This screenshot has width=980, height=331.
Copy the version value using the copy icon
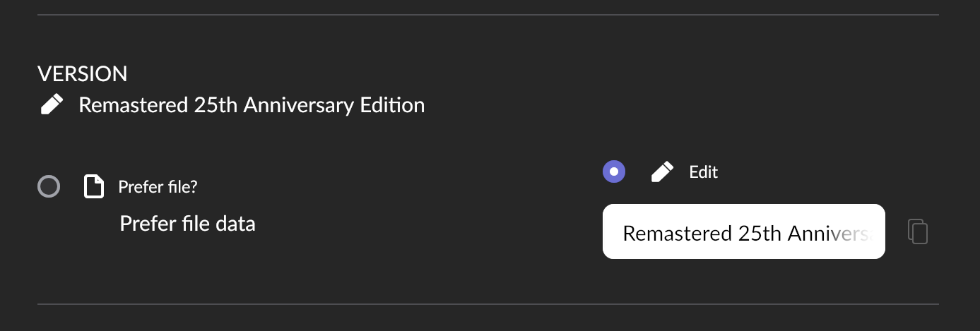click(x=917, y=232)
